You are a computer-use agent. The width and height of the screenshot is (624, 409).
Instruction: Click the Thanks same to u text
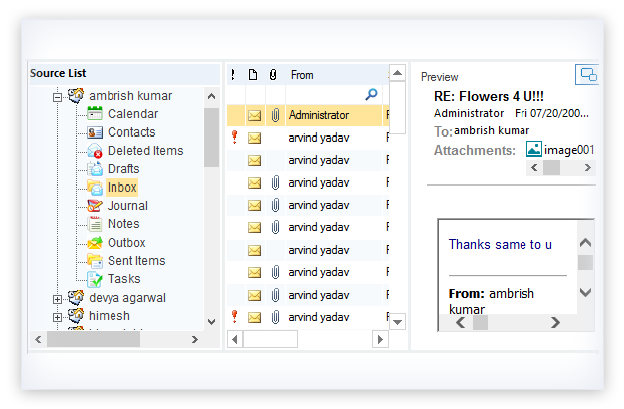coord(500,244)
